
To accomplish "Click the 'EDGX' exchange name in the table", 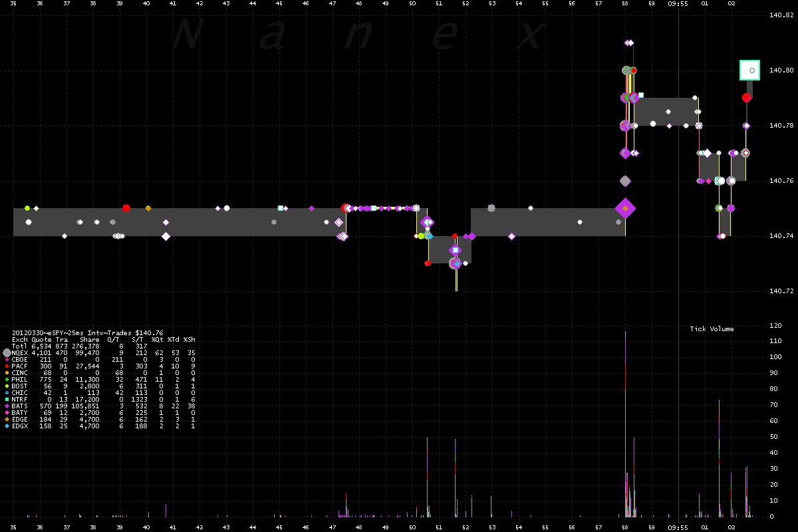I will [x=20, y=426].
